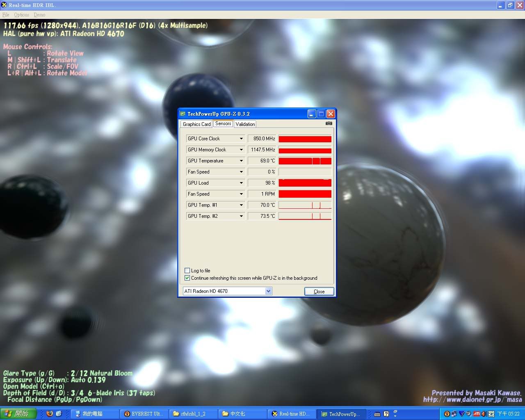Uncheck Continue refreshing in background checkbox

click(x=187, y=278)
